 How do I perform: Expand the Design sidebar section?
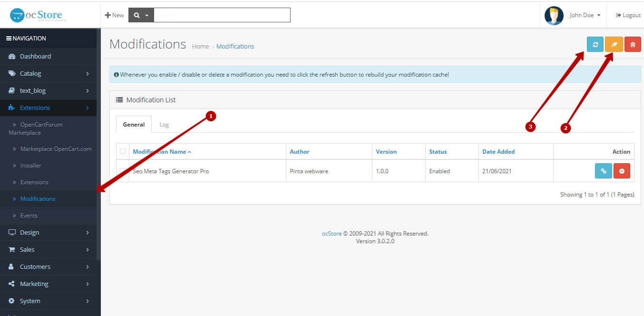coord(49,232)
